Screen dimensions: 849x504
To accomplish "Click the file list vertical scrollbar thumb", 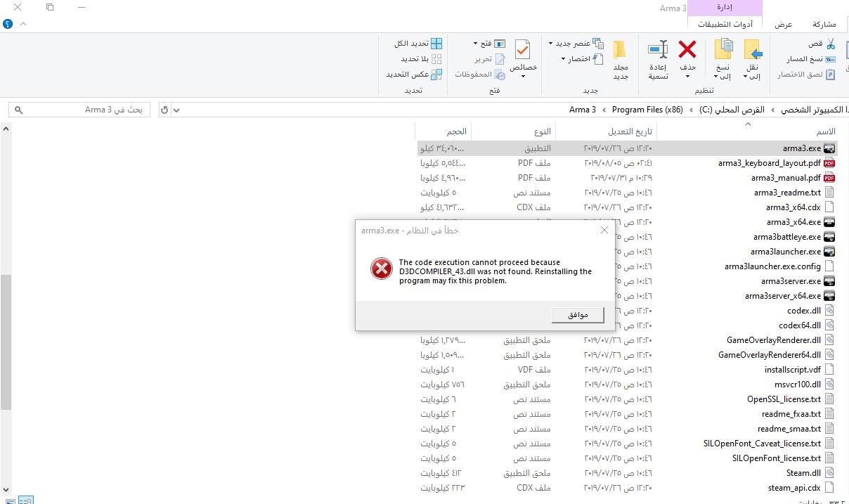I will pos(6,342).
